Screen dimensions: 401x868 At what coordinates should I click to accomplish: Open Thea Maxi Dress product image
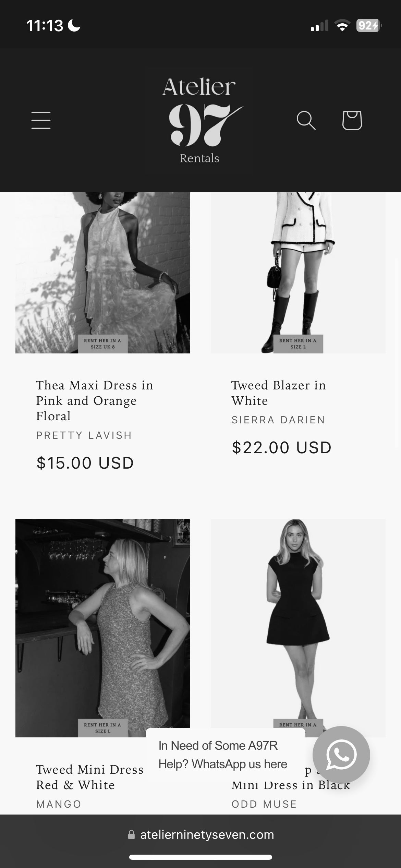pos(103,273)
